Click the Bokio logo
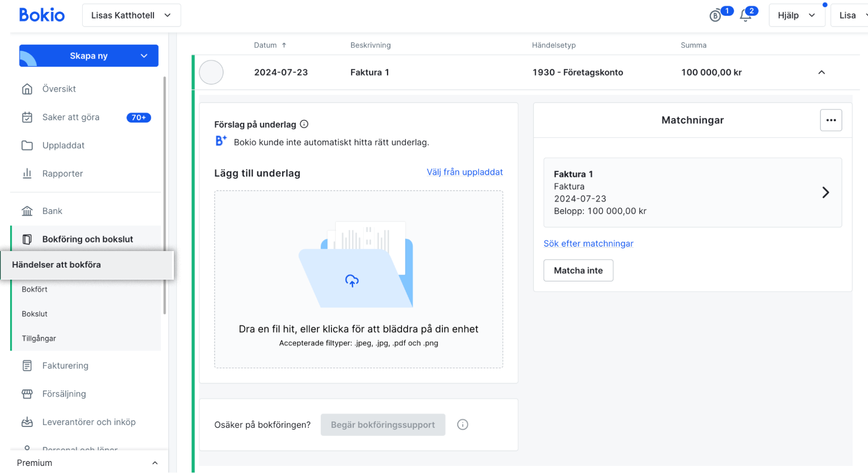The width and height of the screenshot is (868, 473). [x=42, y=15]
